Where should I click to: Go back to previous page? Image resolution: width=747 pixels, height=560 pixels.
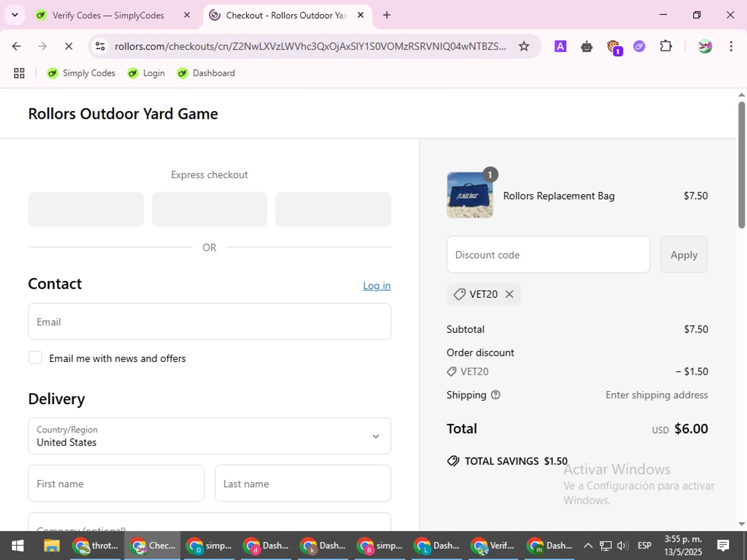click(x=16, y=46)
